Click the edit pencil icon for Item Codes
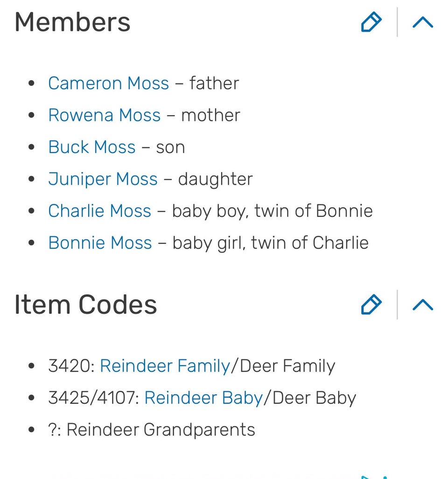This screenshot has height=479, width=448. tap(371, 305)
